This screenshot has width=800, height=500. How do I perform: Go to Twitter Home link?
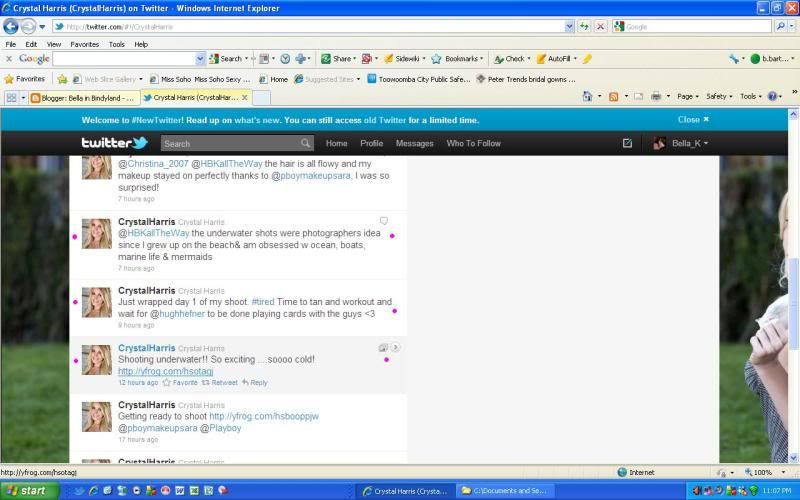[337, 143]
